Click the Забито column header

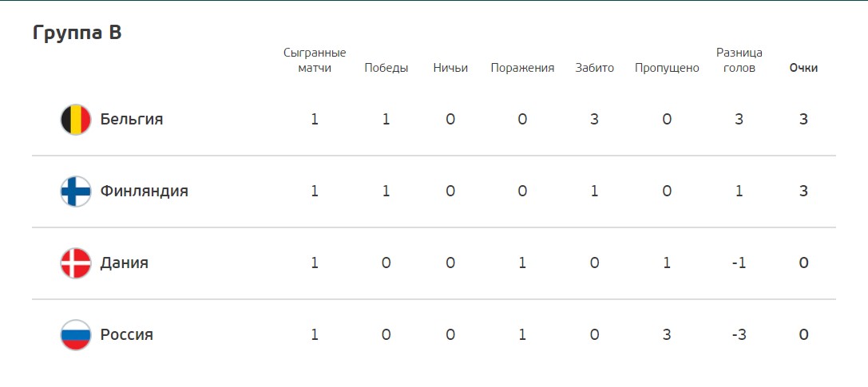point(595,68)
